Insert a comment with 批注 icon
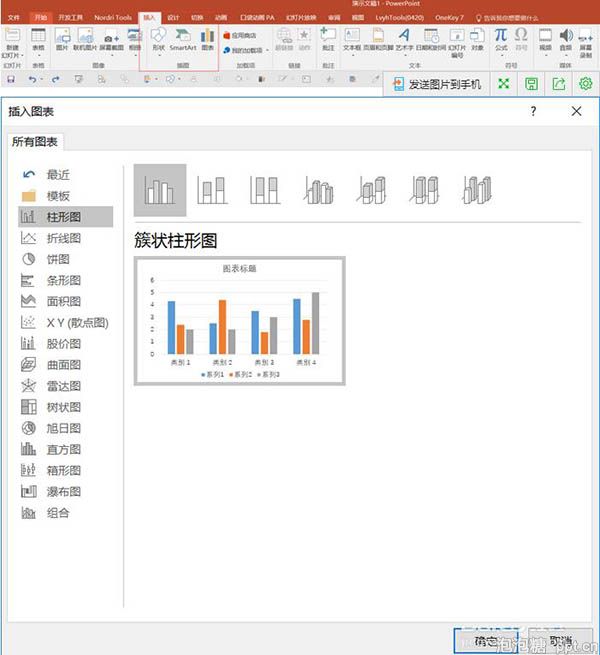Image resolution: width=600 pixels, height=655 pixels. click(x=328, y=39)
